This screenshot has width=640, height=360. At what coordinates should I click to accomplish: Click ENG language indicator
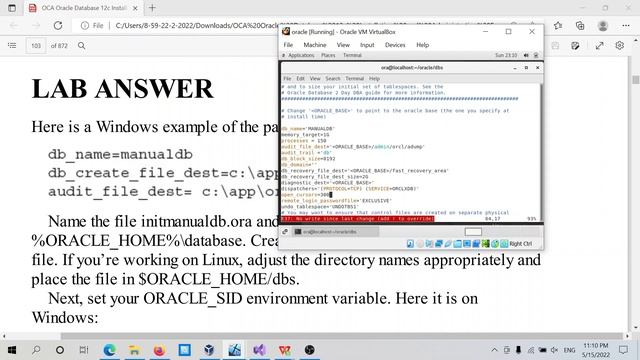[569, 350]
